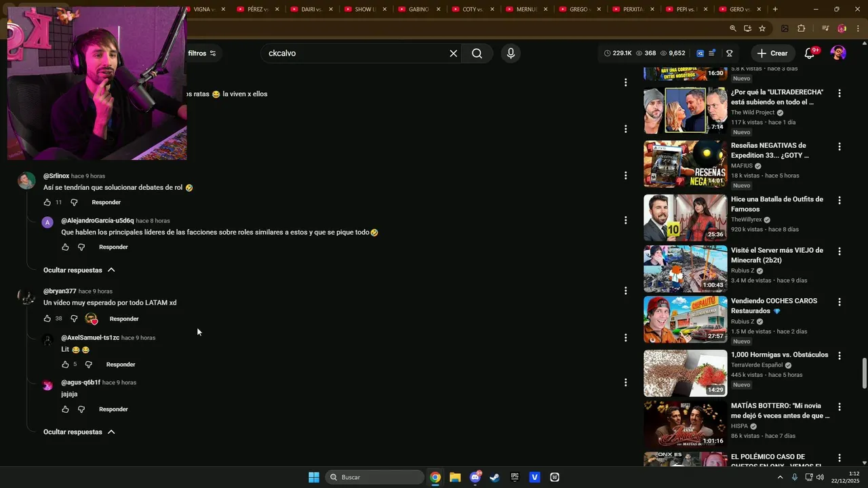Image resolution: width=868 pixels, height=488 pixels.
Task: Open the MATÍAS BOTTERO video thumbnail
Action: tap(685, 424)
